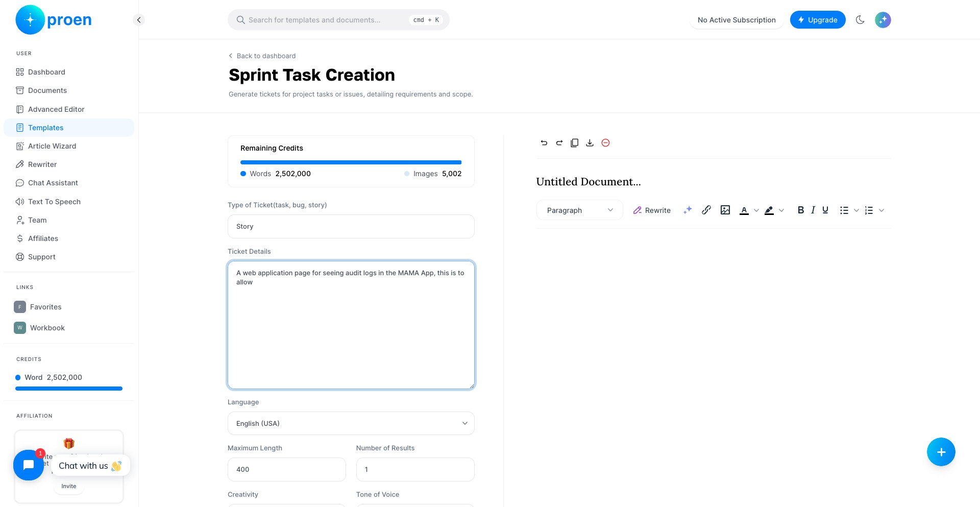The height and width of the screenshot is (507, 980).
Task: Click the Remaining Credits progress bar
Action: 351,162
